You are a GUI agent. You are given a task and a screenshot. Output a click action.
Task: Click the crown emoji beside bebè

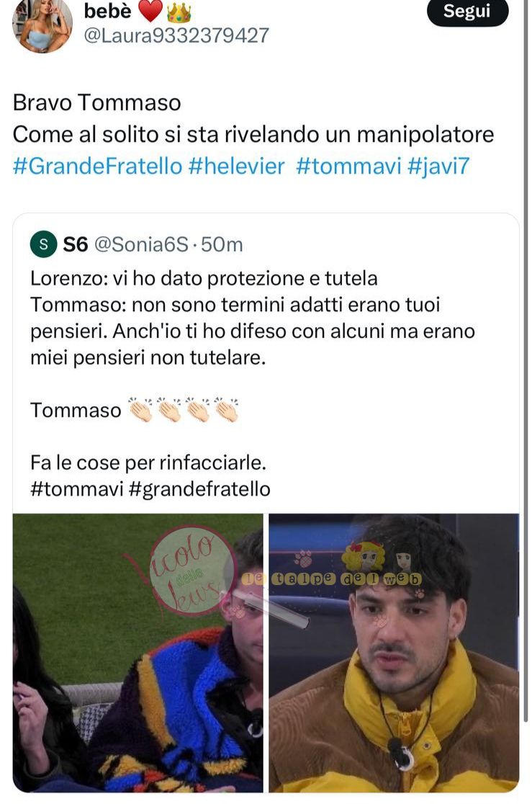(x=179, y=12)
